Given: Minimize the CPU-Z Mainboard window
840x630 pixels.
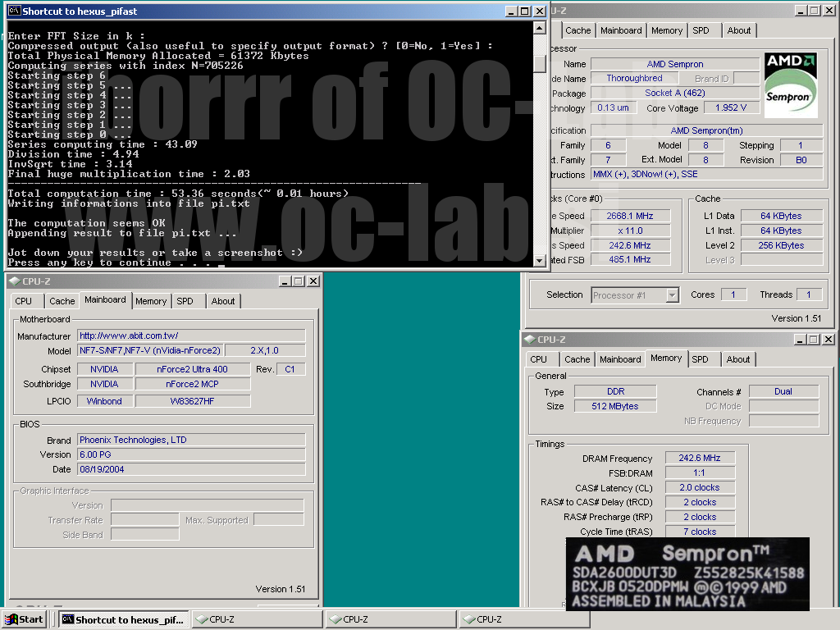Looking at the screenshot, I should (285, 281).
